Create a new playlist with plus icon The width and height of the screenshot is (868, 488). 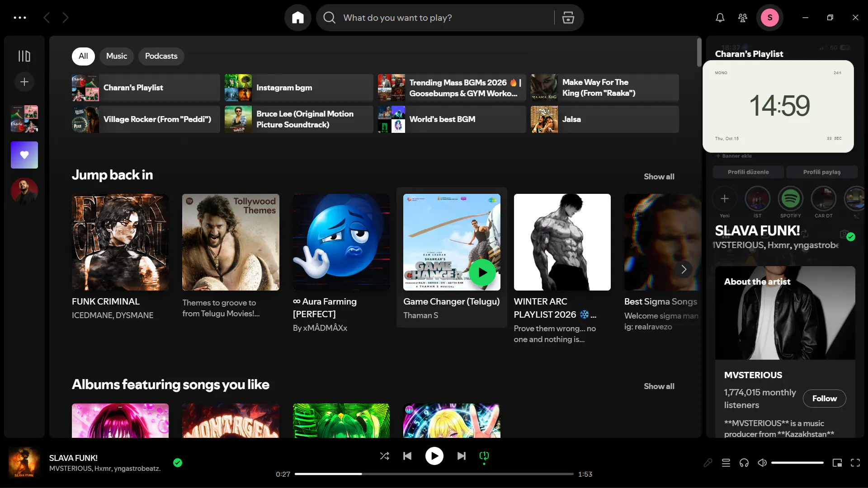tap(24, 82)
